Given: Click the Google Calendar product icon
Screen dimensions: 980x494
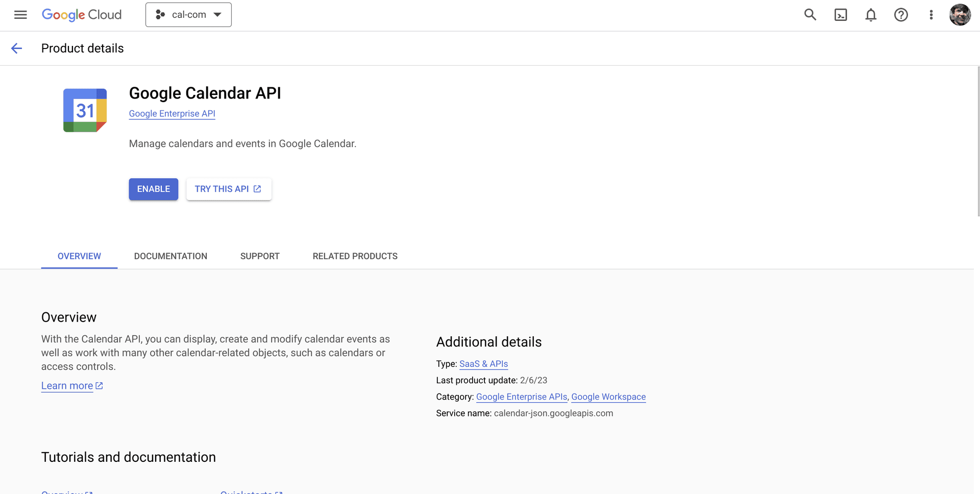Looking at the screenshot, I should pyautogui.click(x=85, y=110).
